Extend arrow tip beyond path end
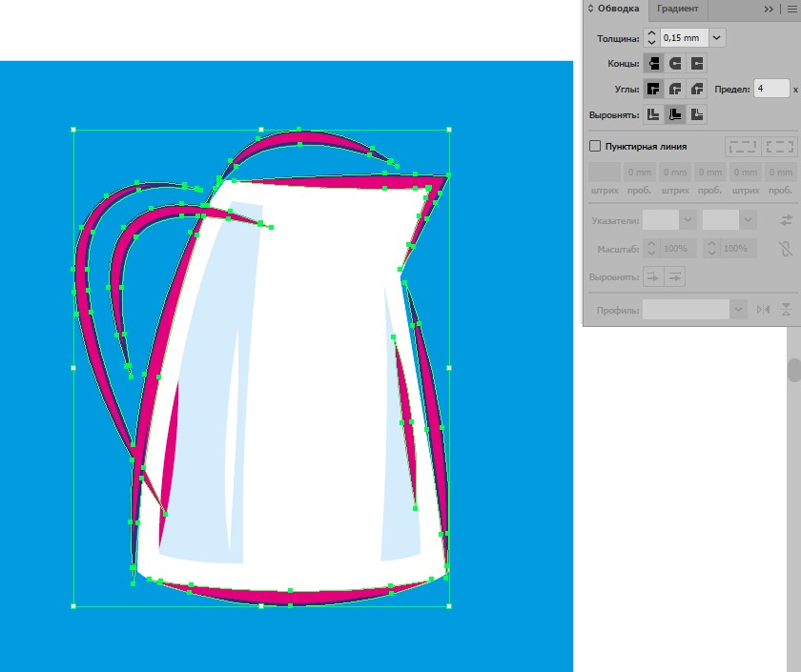The width and height of the screenshot is (801, 672). tap(653, 276)
